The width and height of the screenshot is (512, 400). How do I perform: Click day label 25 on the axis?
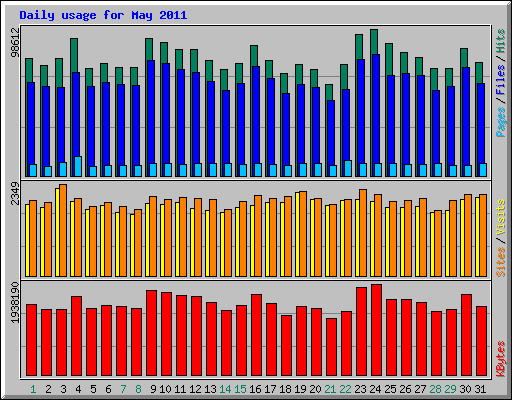[390, 389]
